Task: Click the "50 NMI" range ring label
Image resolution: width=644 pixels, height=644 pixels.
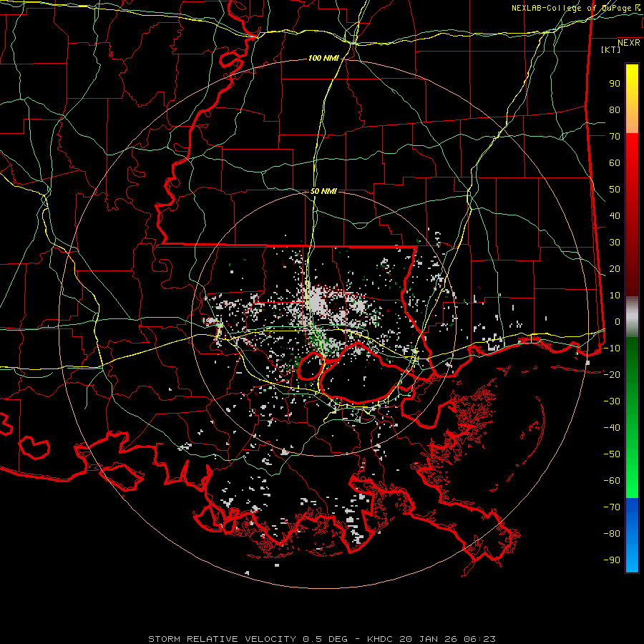Action: [323, 191]
